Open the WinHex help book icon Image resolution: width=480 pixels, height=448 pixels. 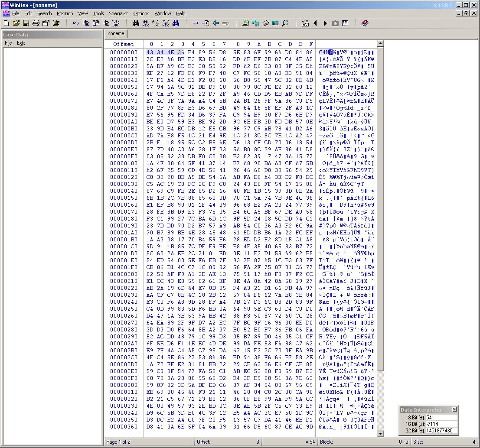pyautogui.click(x=365, y=23)
